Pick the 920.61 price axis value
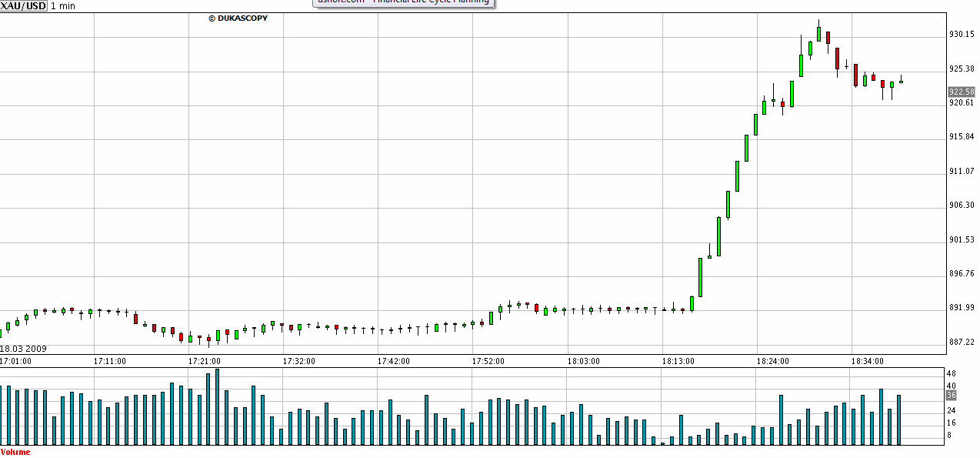This screenshot has width=980, height=458. (962, 102)
